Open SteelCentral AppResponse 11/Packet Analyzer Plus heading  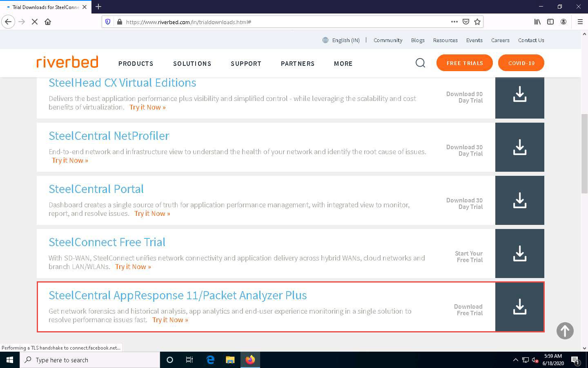[x=178, y=295]
